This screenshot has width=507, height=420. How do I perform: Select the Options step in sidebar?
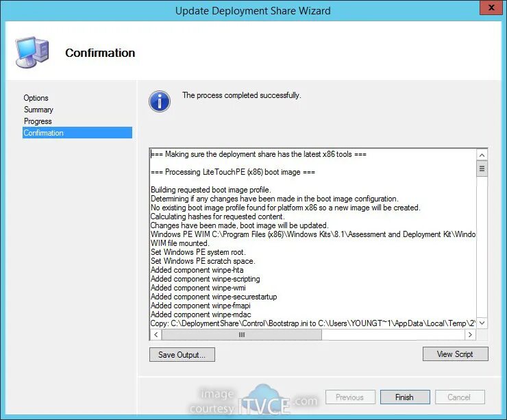[36, 98]
